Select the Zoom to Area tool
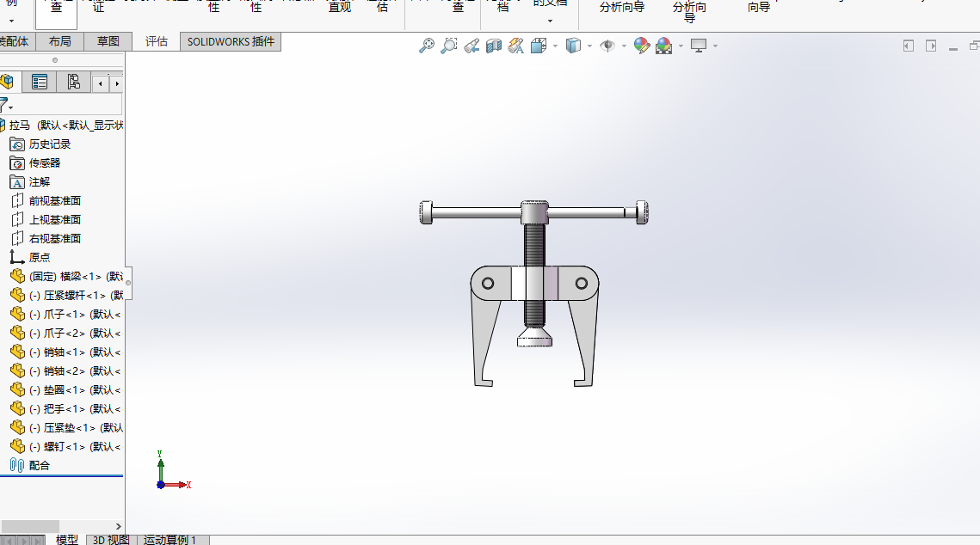 [449, 46]
